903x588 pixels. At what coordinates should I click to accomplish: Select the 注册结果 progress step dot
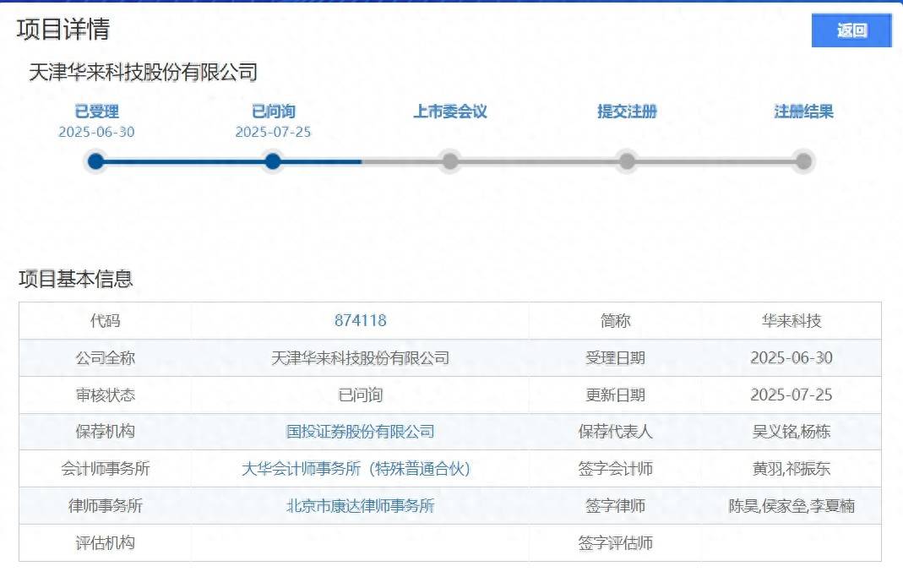point(803,161)
